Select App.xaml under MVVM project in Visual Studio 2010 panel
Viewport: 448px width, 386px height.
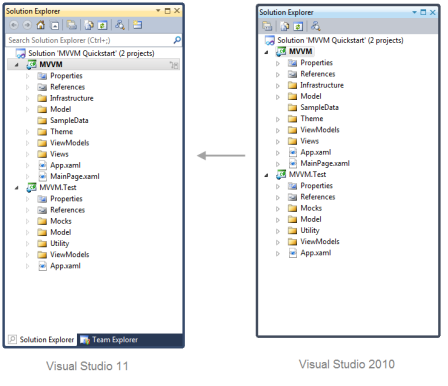click(x=316, y=152)
